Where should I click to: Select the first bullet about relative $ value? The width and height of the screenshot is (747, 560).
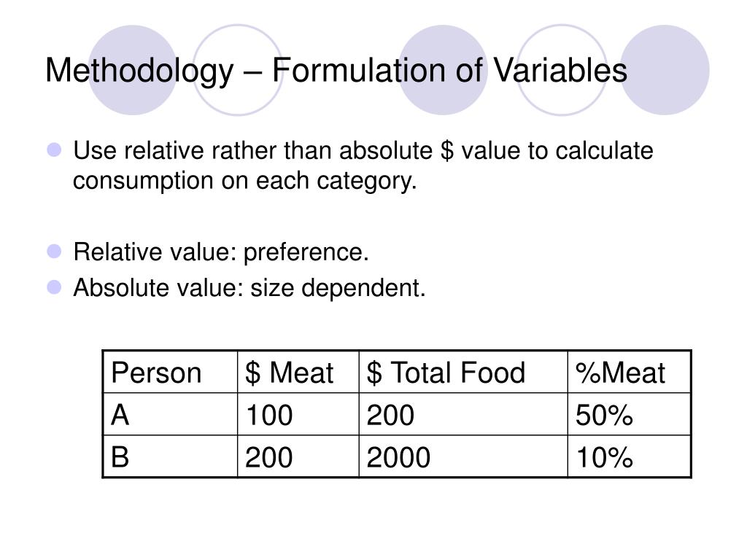tap(363, 166)
